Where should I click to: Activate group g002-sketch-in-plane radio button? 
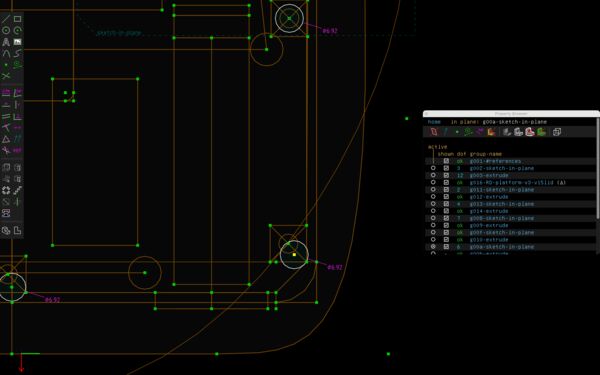(x=433, y=168)
